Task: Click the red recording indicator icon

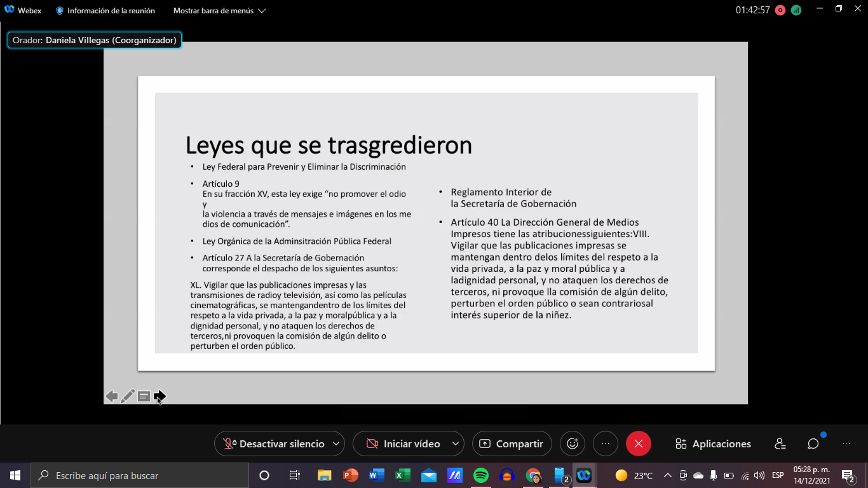Action: [x=780, y=10]
